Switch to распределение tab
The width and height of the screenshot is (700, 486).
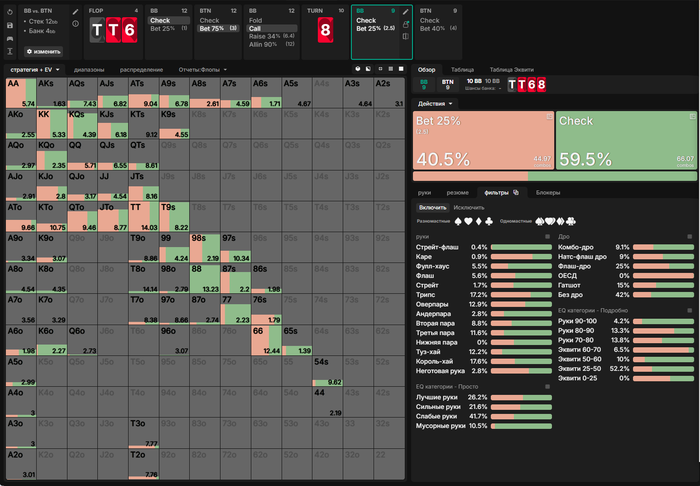pos(142,70)
